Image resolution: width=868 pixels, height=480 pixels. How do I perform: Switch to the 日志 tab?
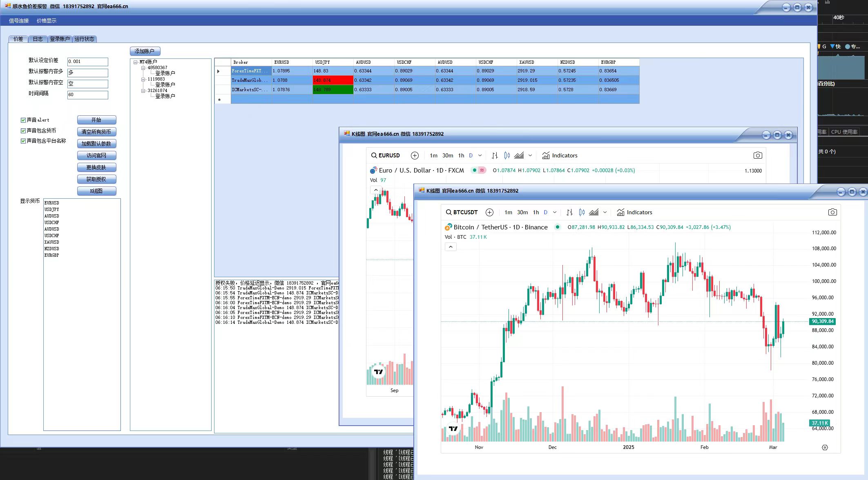[x=38, y=39]
